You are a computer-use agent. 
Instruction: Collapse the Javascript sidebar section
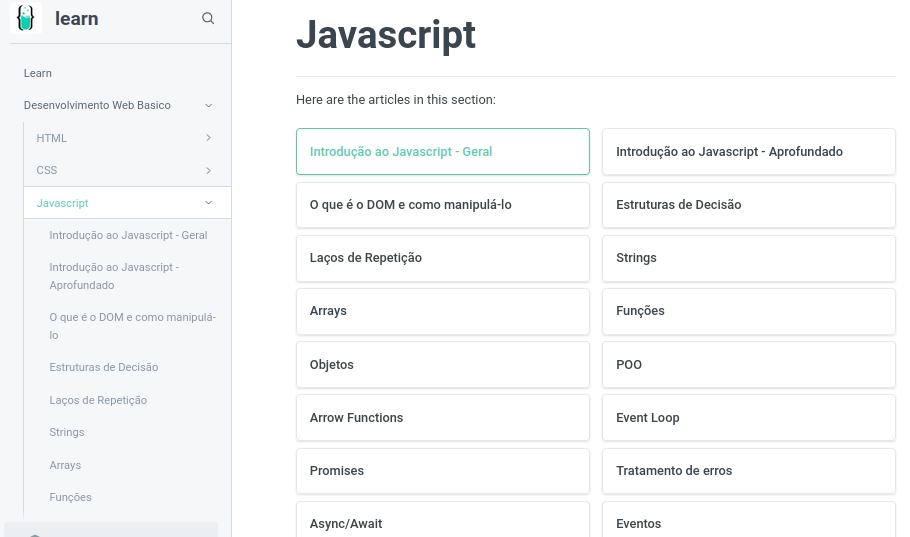point(208,203)
